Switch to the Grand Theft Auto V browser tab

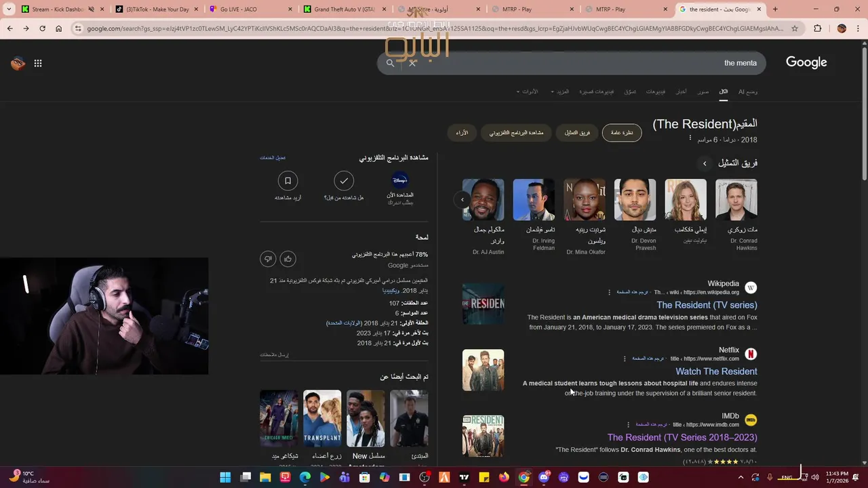click(x=344, y=9)
